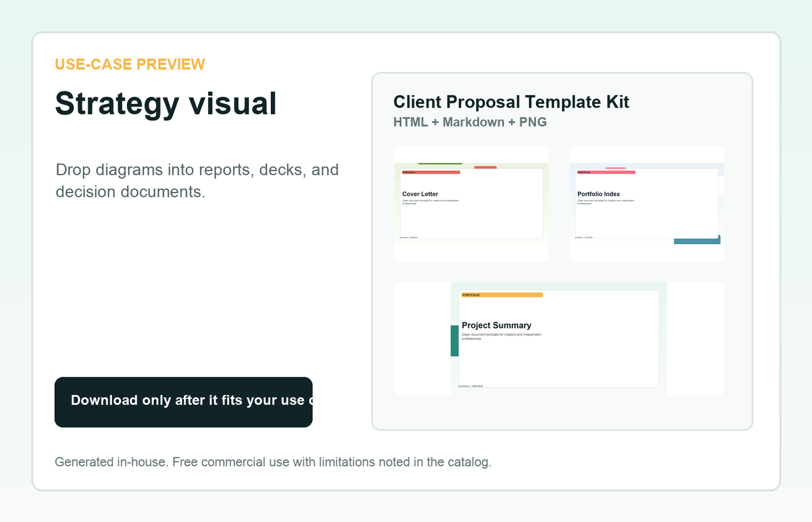The height and width of the screenshot is (522, 812).
Task: Click the pink PORTFOLIO tag on Portfolio Index
Action: coord(606,172)
